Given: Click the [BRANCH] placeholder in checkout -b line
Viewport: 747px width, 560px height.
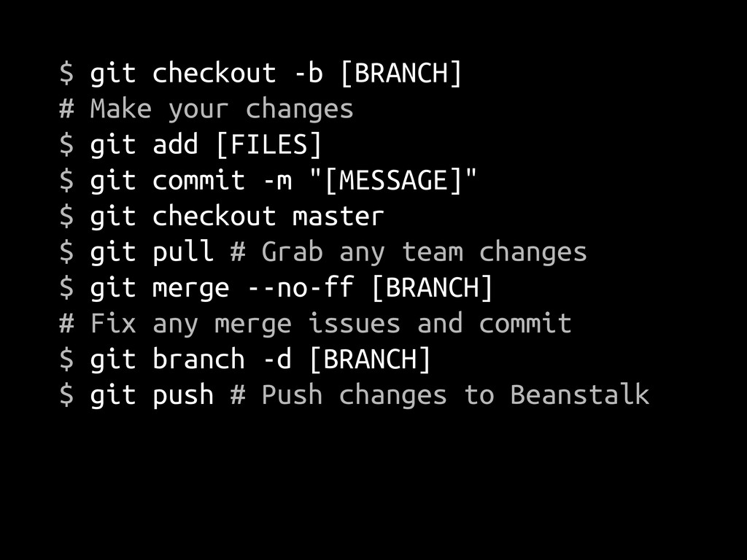Looking at the screenshot, I should tap(402, 73).
